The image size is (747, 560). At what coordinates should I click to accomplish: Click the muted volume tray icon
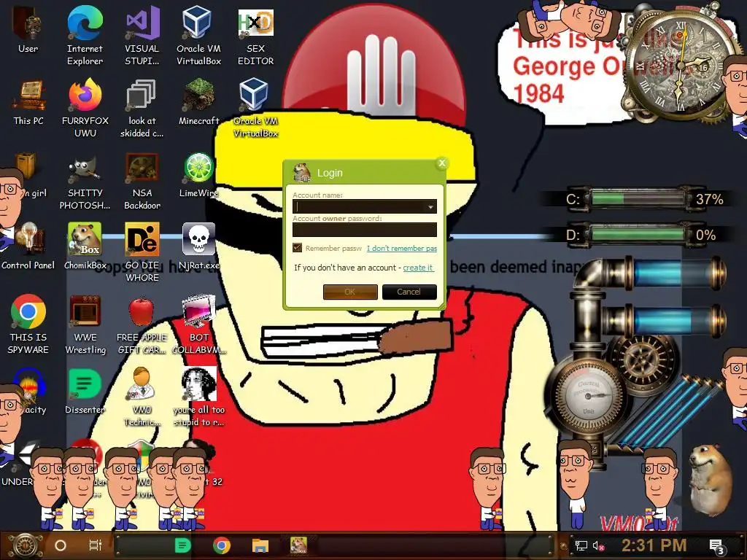click(x=599, y=546)
